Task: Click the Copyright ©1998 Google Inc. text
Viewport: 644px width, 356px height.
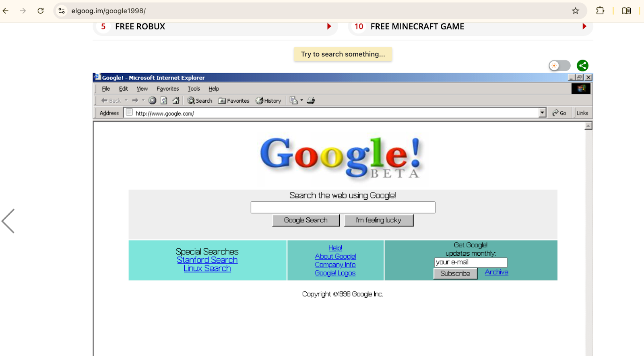Action: click(343, 294)
